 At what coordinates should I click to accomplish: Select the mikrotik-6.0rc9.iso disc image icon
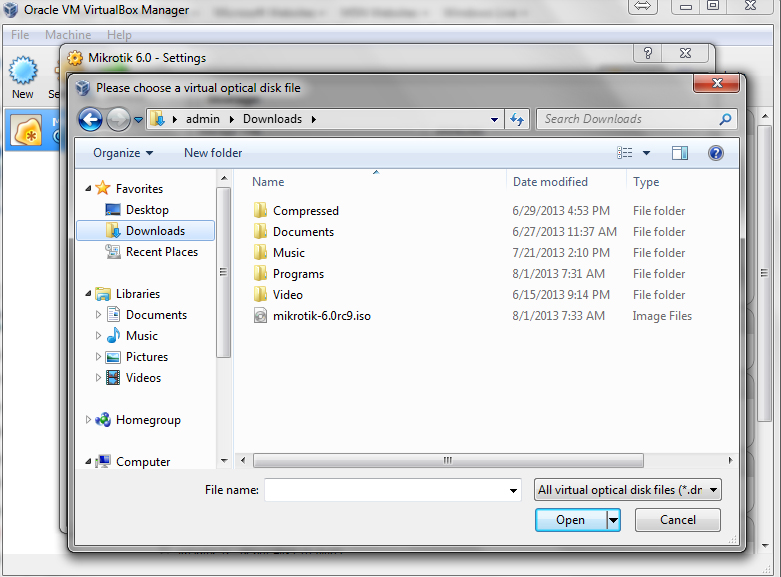pyautogui.click(x=260, y=315)
